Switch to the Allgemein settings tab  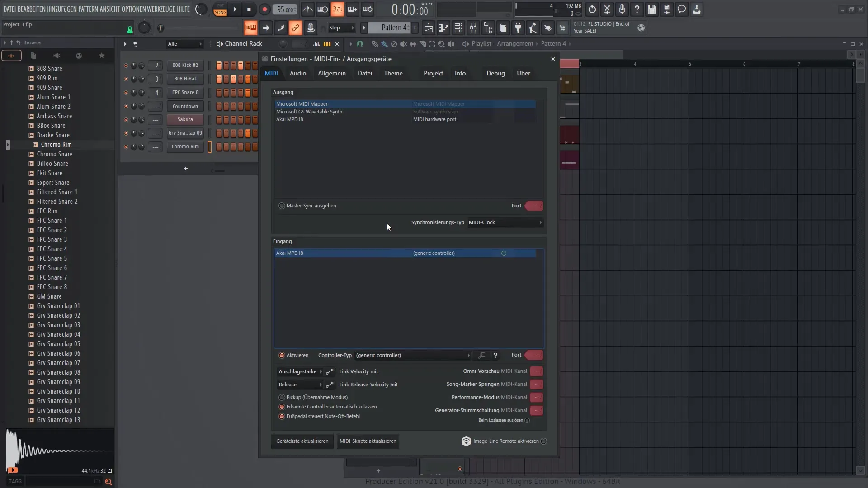tap(331, 73)
